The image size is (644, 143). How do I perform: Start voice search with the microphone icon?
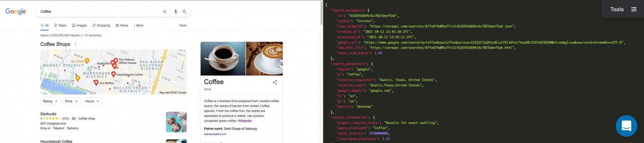[175, 12]
